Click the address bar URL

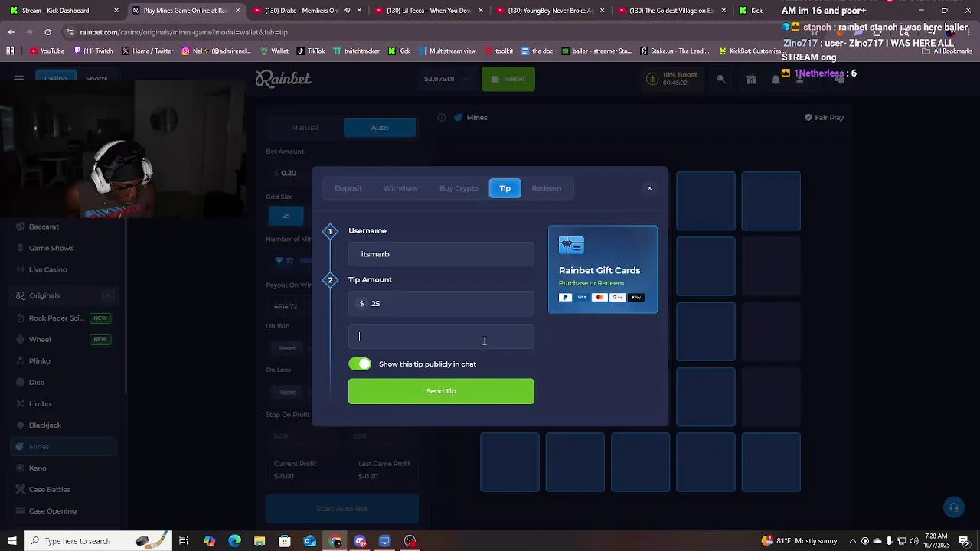point(184,32)
